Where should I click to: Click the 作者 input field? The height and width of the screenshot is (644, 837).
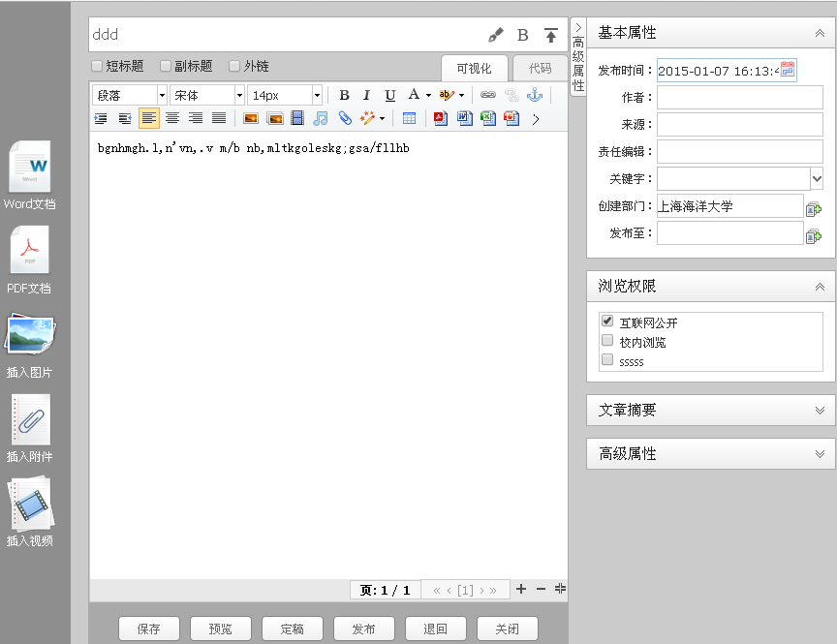pos(740,97)
